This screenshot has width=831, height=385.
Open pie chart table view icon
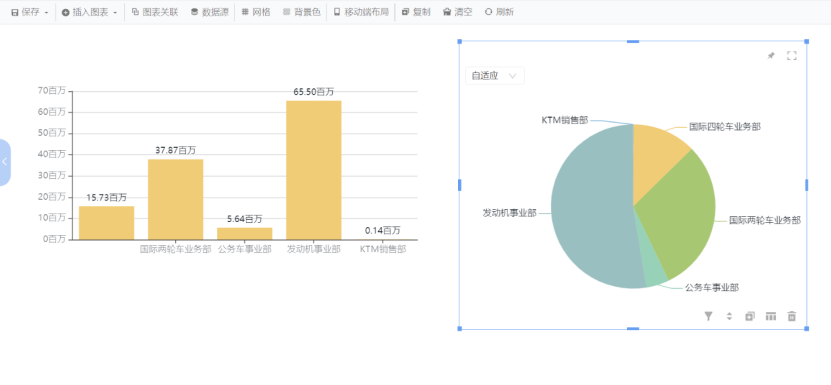(x=771, y=316)
